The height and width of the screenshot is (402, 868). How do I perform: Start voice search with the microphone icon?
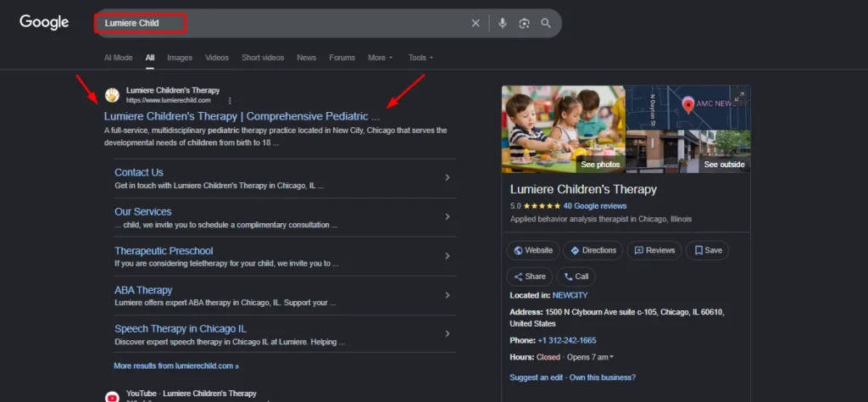pos(502,23)
